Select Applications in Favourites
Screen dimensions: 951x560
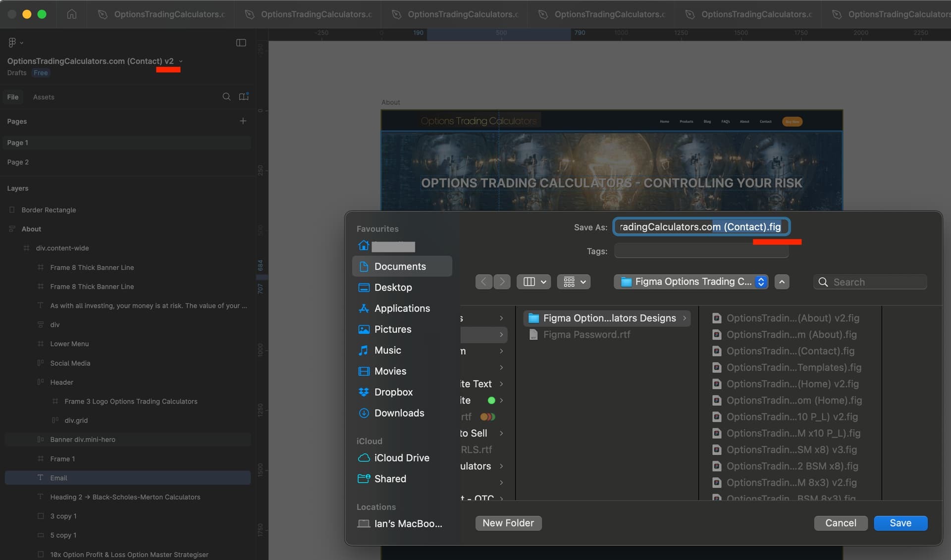pyautogui.click(x=402, y=308)
